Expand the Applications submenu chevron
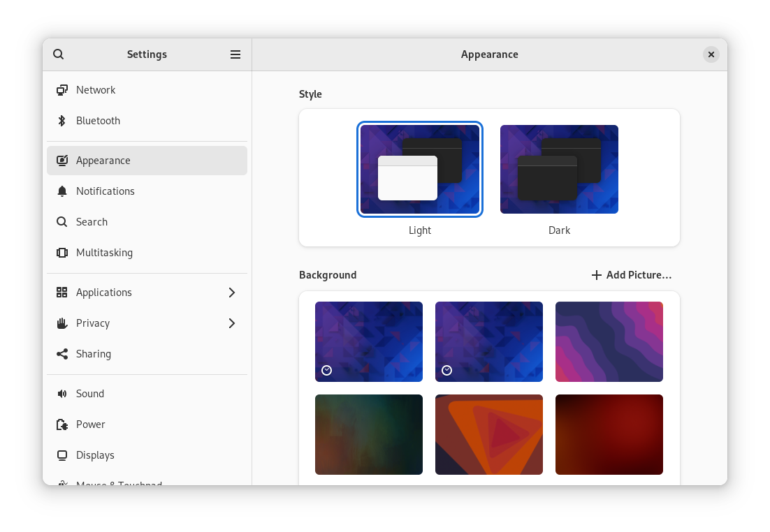The width and height of the screenshot is (770, 532). 232,293
